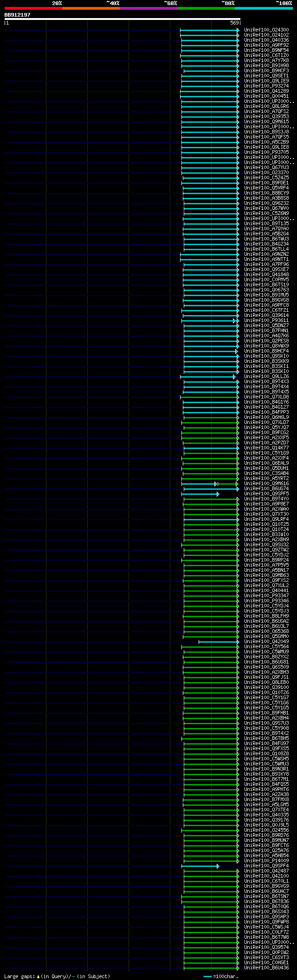Click the cyan bar of UniRef100_Q9LRF4
This screenshot has width=297, height=980.
[211, 519]
